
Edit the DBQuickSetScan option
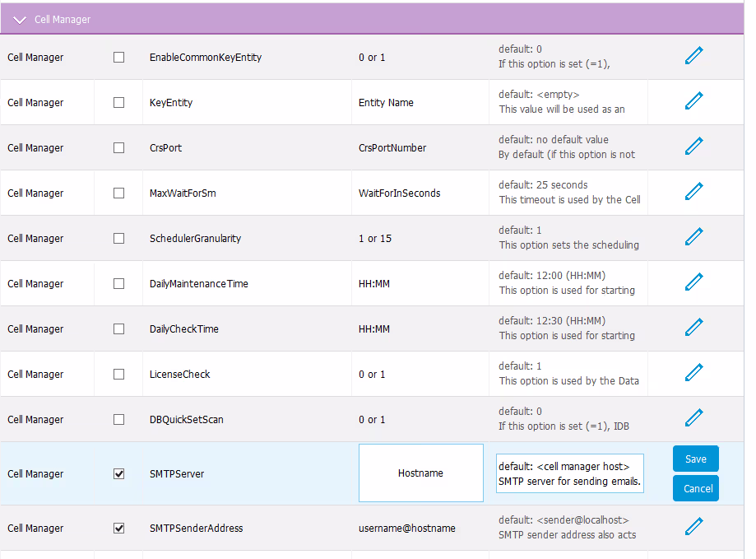(694, 418)
